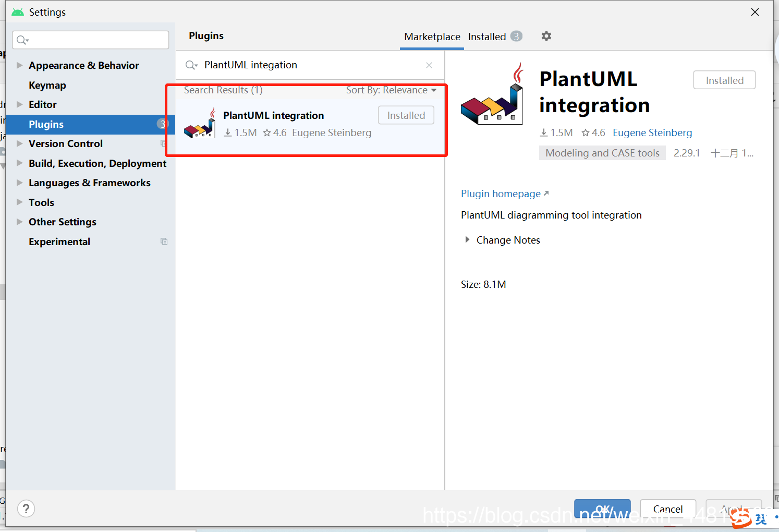Clear the plugin search text with X icon
The image size is (779, 532).
[x=429, y=65]
